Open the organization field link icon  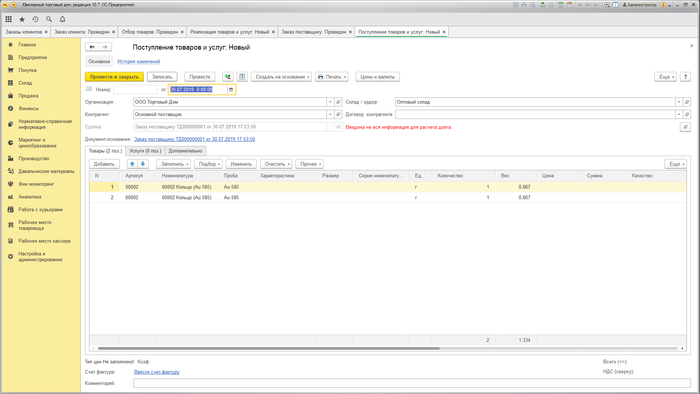point(338,102)
